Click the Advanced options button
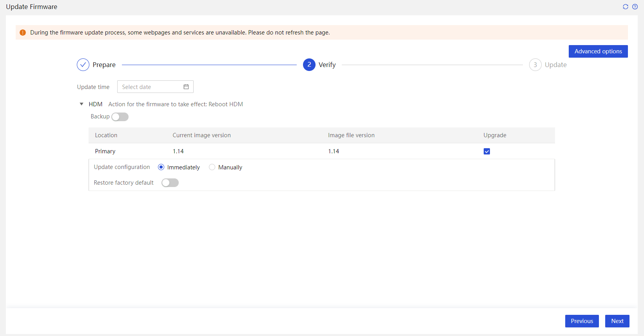Screen dimensions: 644x336 pos(598,51)
